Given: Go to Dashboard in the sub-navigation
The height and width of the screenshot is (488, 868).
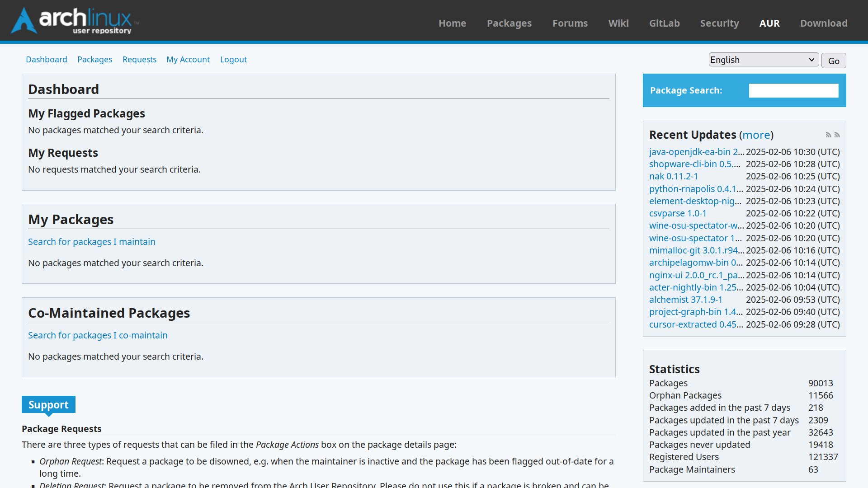Looking at the screenshot, I should [x=46, y=59].
